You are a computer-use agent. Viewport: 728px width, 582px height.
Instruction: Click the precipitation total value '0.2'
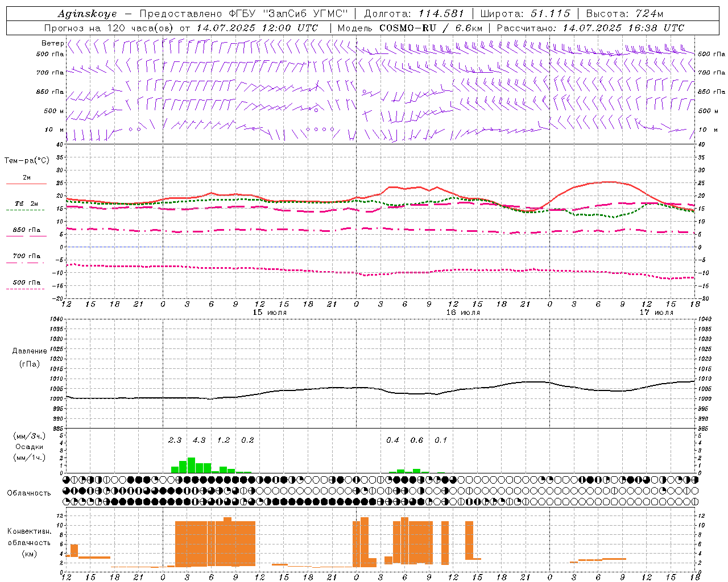click(x=247, y=440)
